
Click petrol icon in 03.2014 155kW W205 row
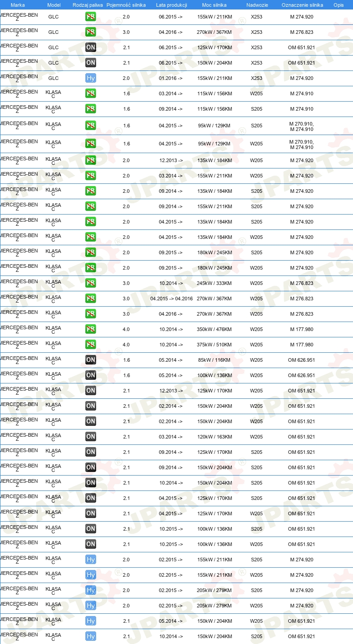coord(91,176)
